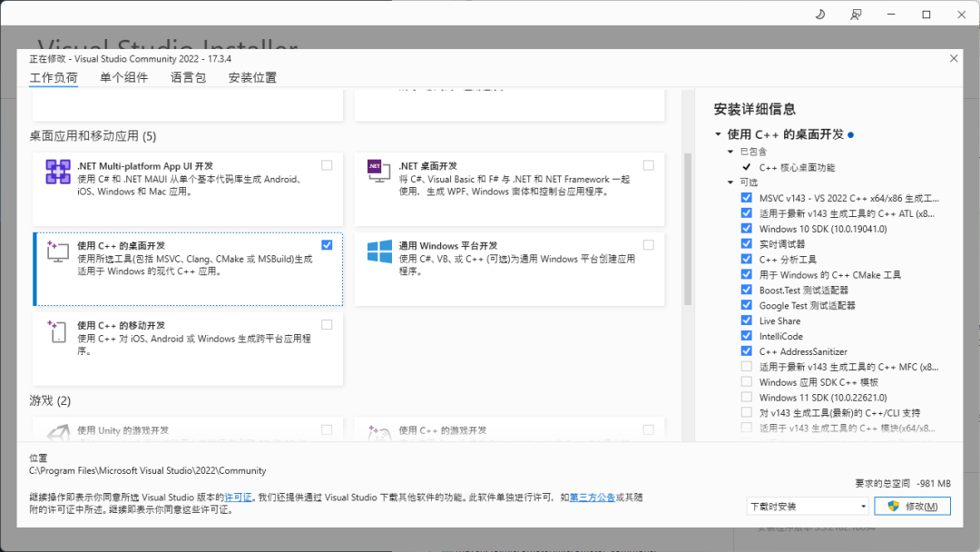Screen dimensions: 980x552
Task: Click the 修改(M) button
Action: coord(913,507)
